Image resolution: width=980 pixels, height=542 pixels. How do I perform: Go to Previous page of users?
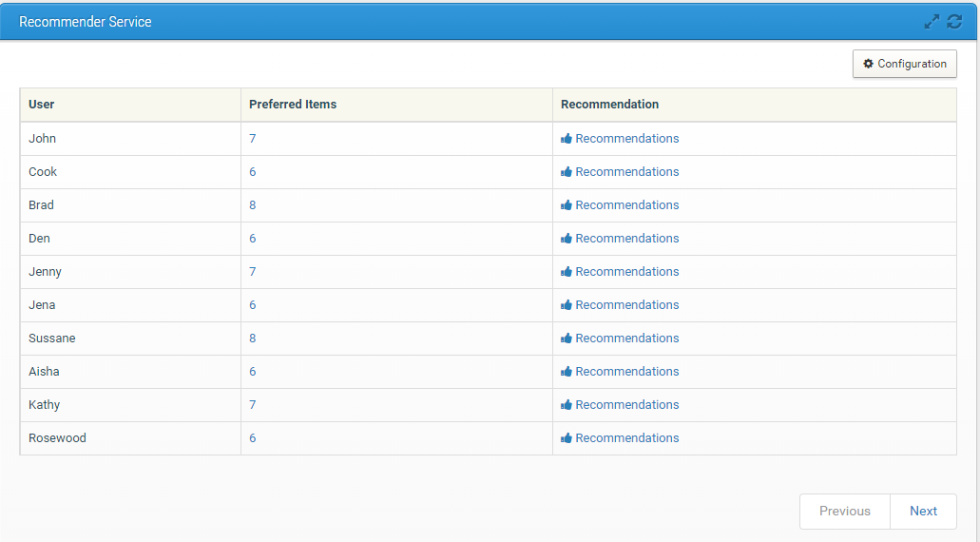click(844, 511)
